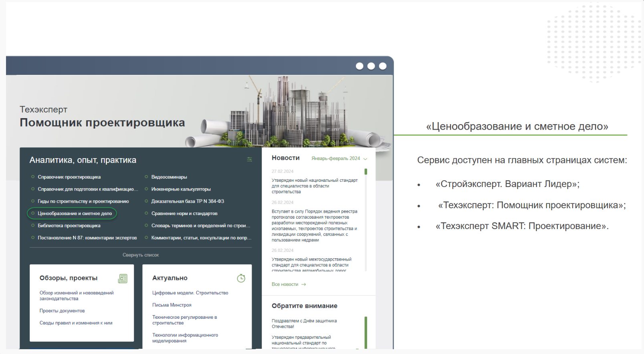
Task: Open Доказательная база ТР N 384-ФЗ
Action: 188,201
